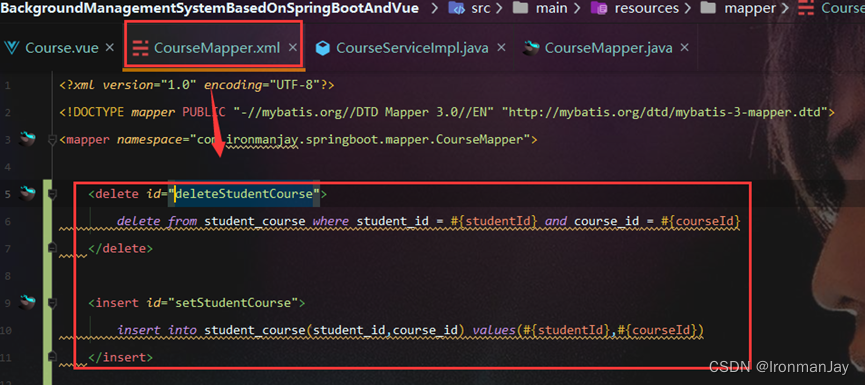
Task: Click the main folder breadcrumb
Action: (552, 8)
